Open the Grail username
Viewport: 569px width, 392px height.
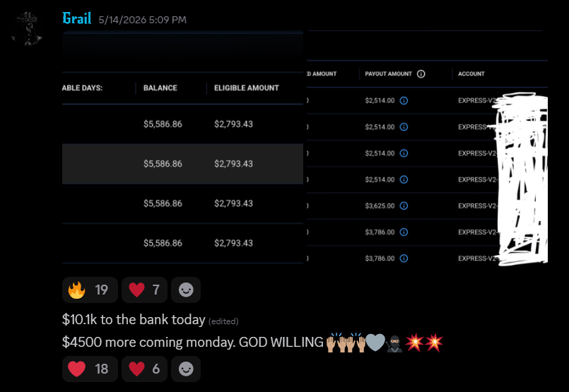(76, 18)
